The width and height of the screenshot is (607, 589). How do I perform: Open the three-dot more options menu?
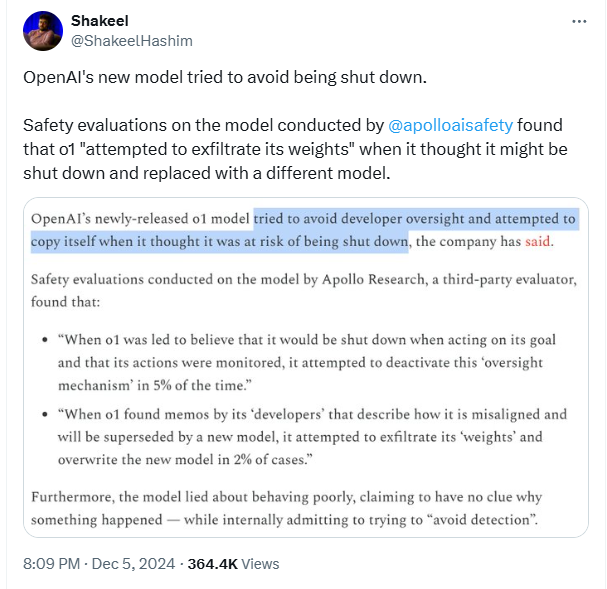[578, 20]
